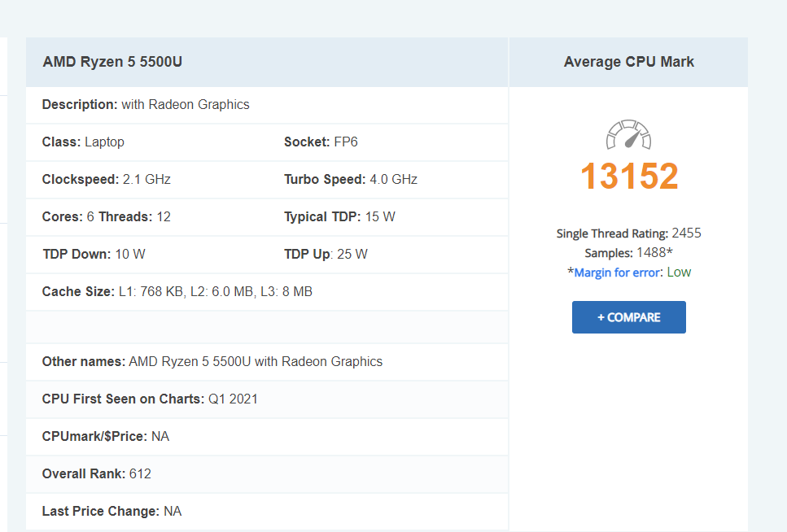Screen dimensions: 787x532
Task: Select TDP Down: 10 W value
Action: point(94,254)
